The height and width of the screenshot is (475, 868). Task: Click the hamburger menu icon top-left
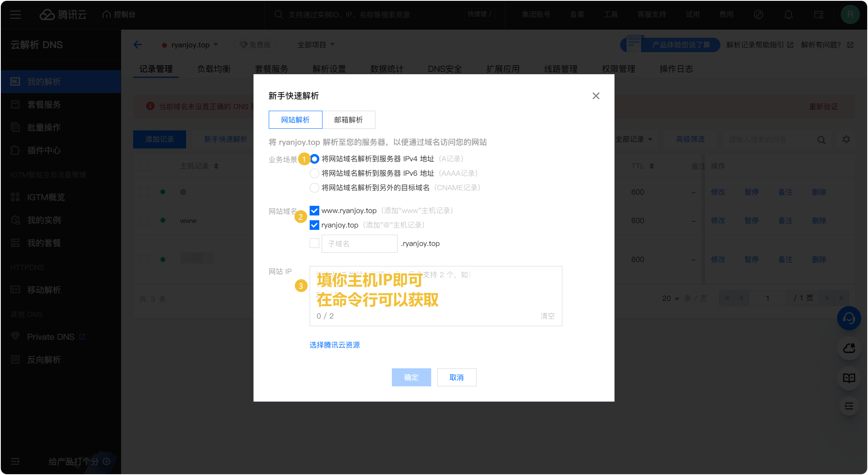tap(15, 14)
